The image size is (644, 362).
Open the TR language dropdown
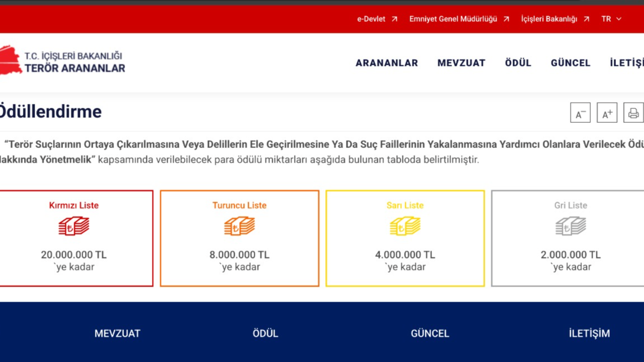coord(611,19)
